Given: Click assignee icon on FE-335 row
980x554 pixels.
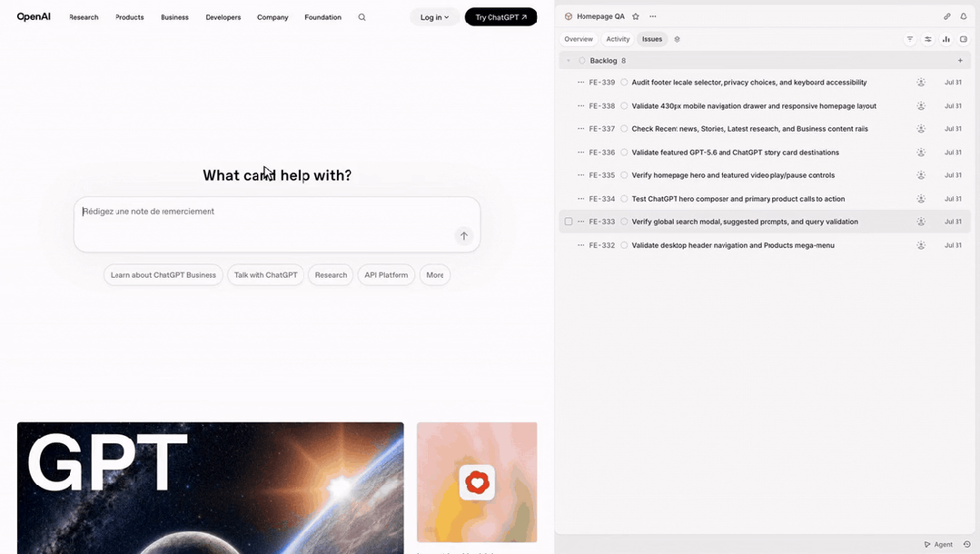Looking at the screenshot, I should 921,175.
